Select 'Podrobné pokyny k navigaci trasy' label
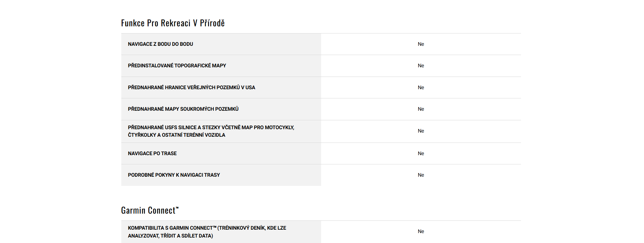 (x=174, y=175)
